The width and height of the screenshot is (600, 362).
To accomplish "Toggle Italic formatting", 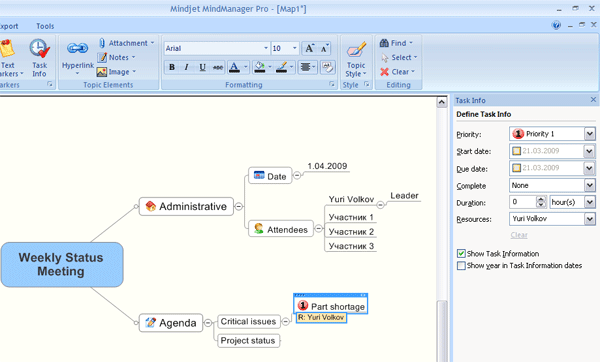I will coord(186,67).
